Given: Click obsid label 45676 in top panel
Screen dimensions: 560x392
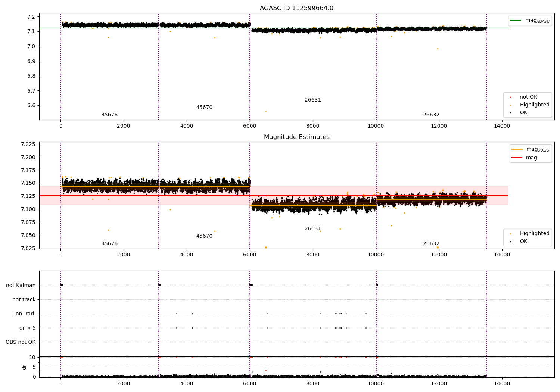Looking at the screenshot, I should point(109,115).
